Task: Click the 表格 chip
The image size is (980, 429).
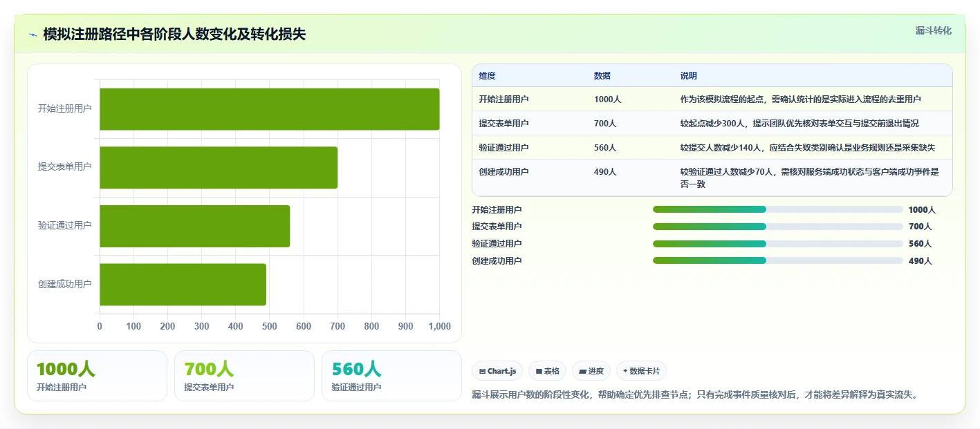Action: pos(547,371)
